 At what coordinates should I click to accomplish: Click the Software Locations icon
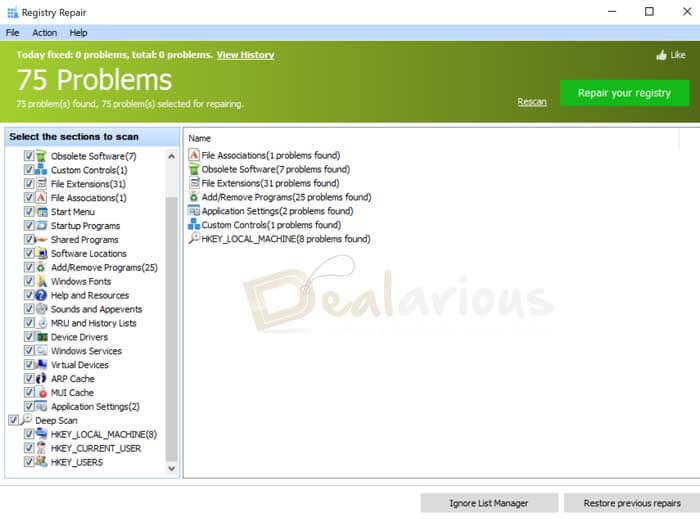pyautogui.click(x=41, y=253)
